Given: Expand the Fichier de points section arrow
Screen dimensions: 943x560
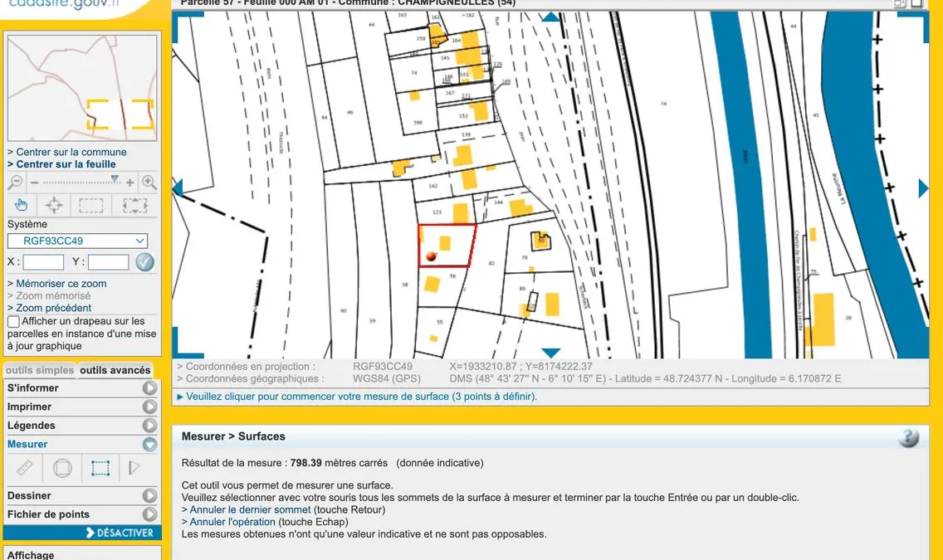Looking at the screenshot, I should (149, 514).
